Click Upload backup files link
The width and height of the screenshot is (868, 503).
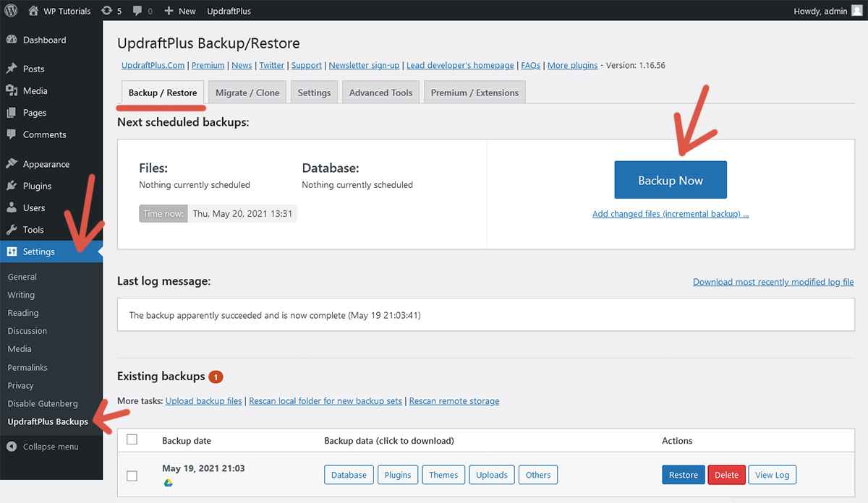pyautogui.click(x=204, y=401)
